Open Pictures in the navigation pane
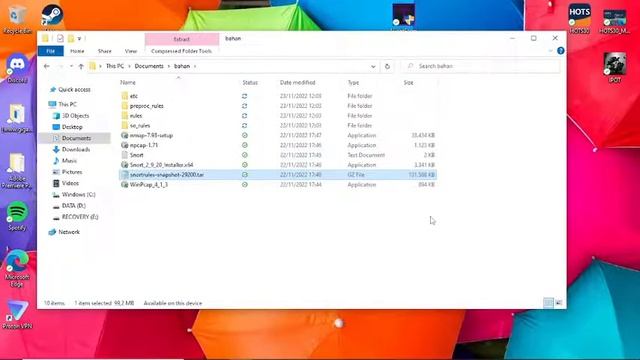This screenshot has height=360, width=640. pyautogui.click(x=72, y=172)
